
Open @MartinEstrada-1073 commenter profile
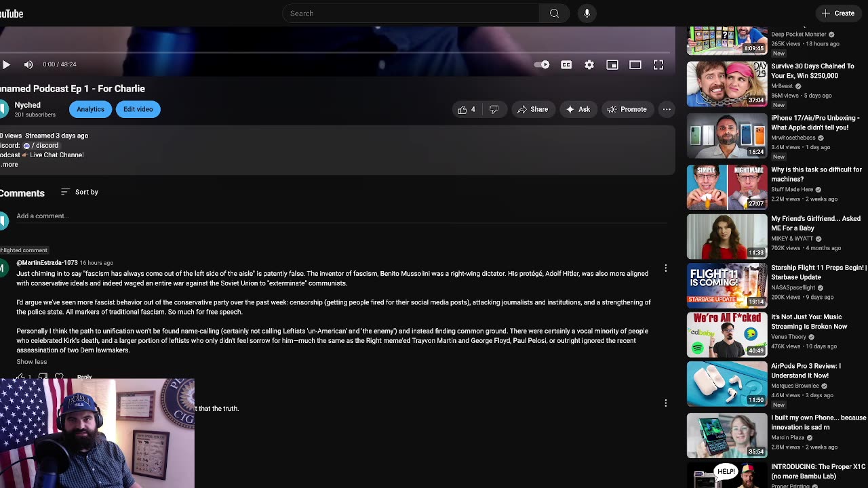47,263
